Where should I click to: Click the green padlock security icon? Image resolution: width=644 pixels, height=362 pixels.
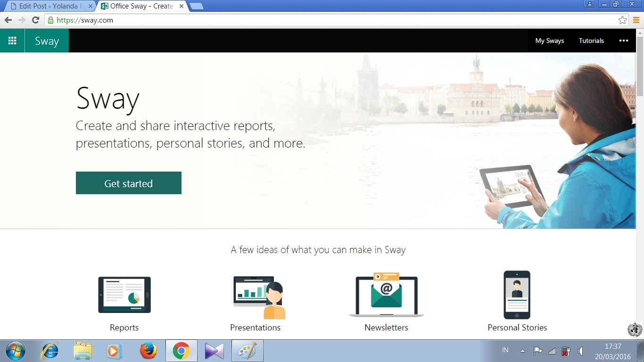click(x=51, y=20)
